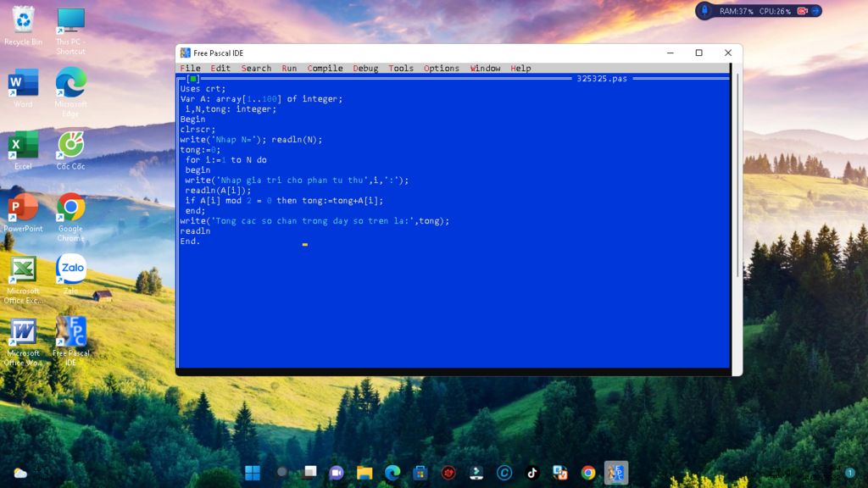Screen dimensions: 868x488
Task: Open the Window menu
Action: pos(485,68)
